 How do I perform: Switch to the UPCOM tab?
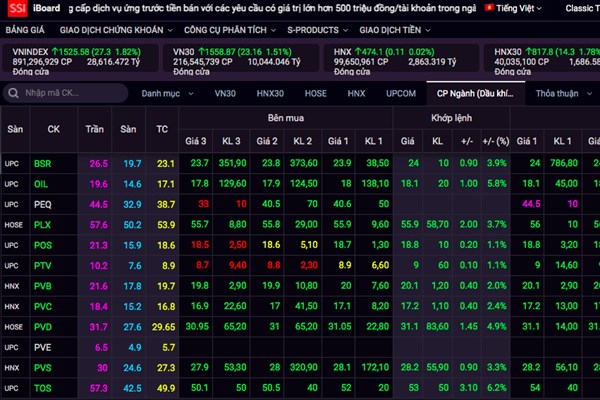(x=401, y=93)
